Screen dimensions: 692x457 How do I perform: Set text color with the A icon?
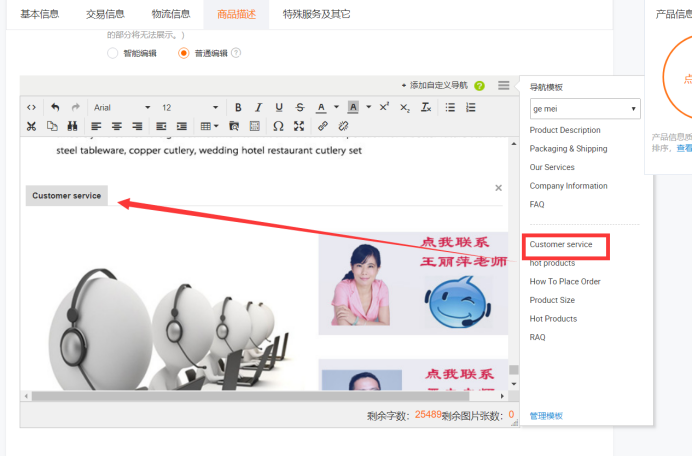321,108
